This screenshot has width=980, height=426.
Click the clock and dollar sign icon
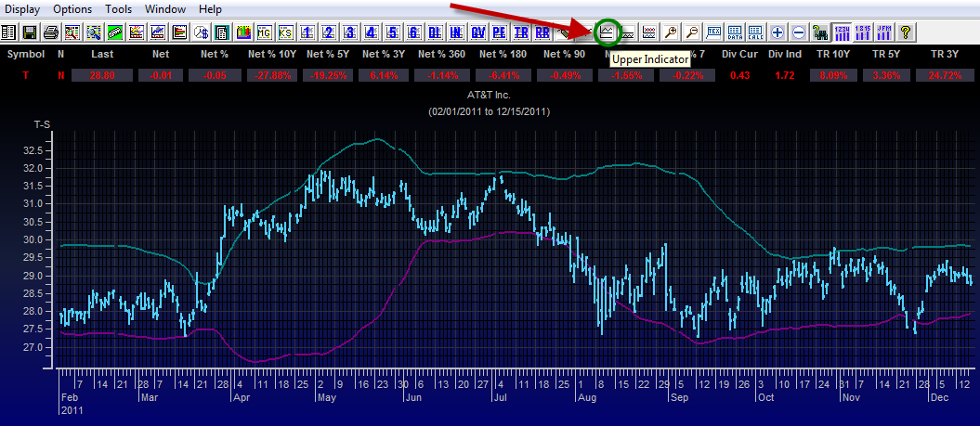[x=200, y=32]
